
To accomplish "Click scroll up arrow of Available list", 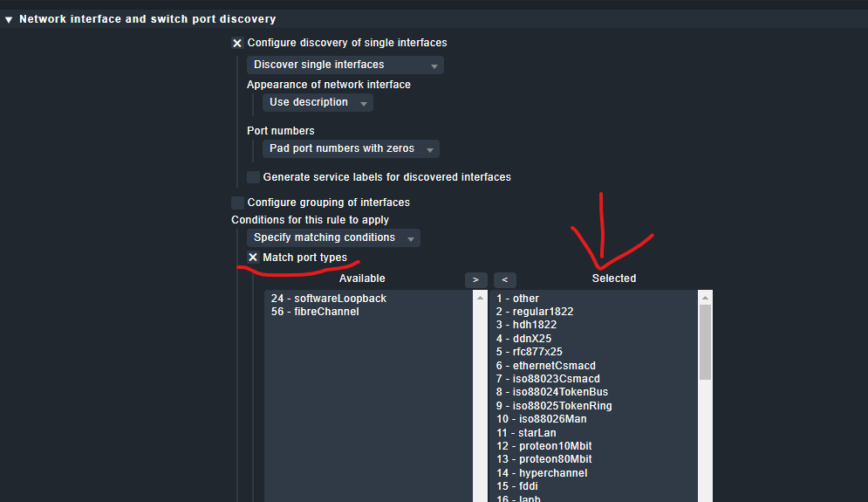I will [x=480, y=298].
